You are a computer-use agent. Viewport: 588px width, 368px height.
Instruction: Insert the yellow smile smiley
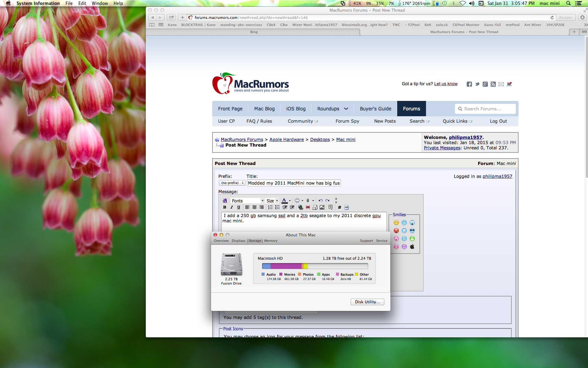coord(396,223)
